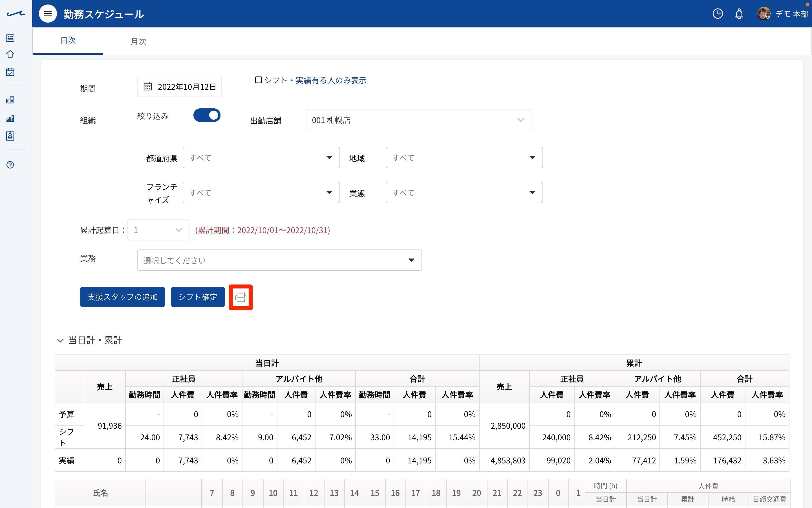Click the 240,000 cumulative 正社員 cost cell

pos(552,437)
